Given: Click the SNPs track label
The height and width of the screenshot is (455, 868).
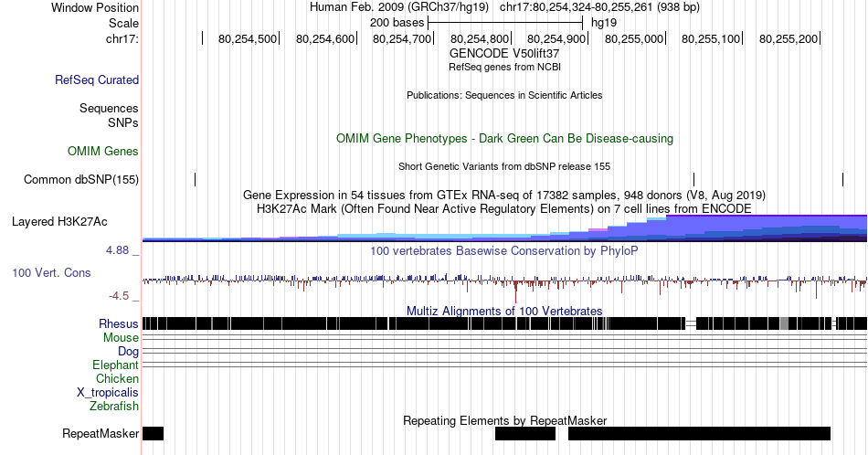Looking at the screenshot, I should (x=123, y=122).
